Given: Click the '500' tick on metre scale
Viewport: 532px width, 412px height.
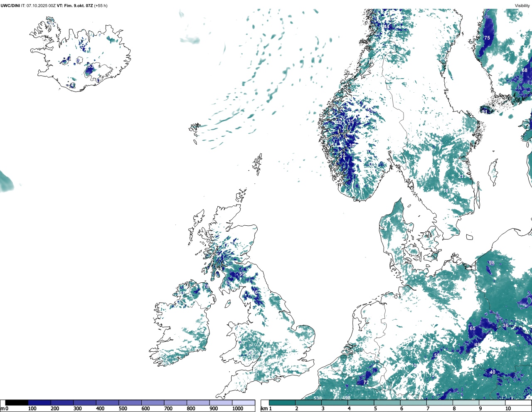Looking at the screenshot, I should [123, 409].
